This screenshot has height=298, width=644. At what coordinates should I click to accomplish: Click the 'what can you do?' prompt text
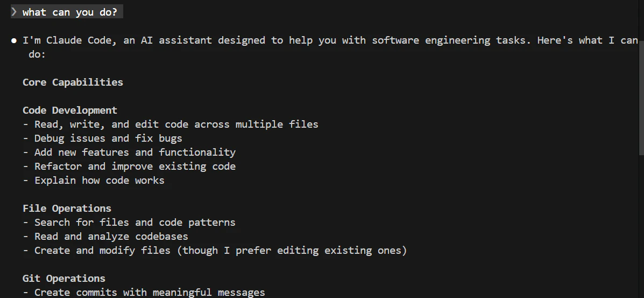(70, 12)
